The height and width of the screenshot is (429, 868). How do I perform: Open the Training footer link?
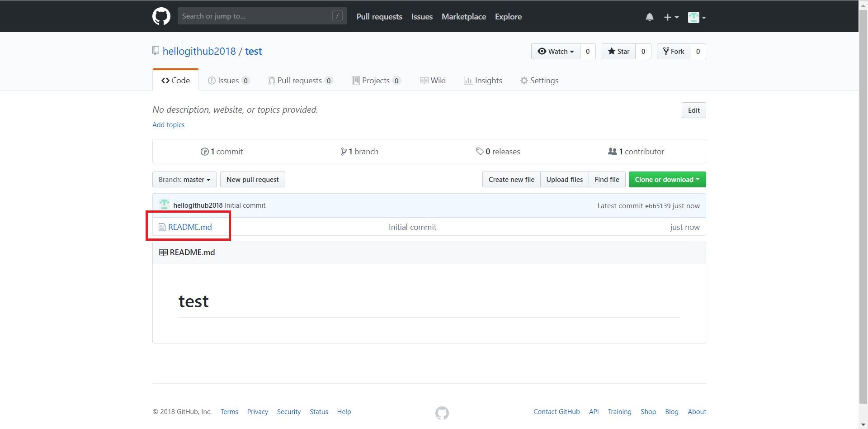click(619, 412)
